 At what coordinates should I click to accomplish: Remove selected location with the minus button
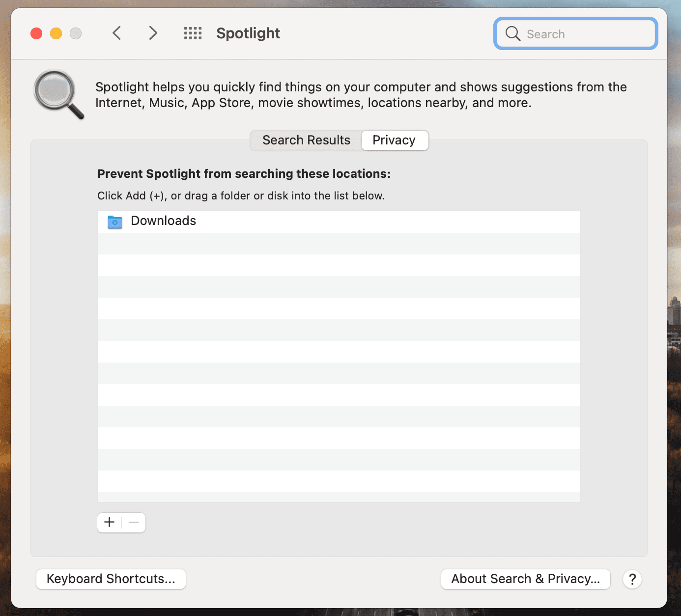[134, 522]
